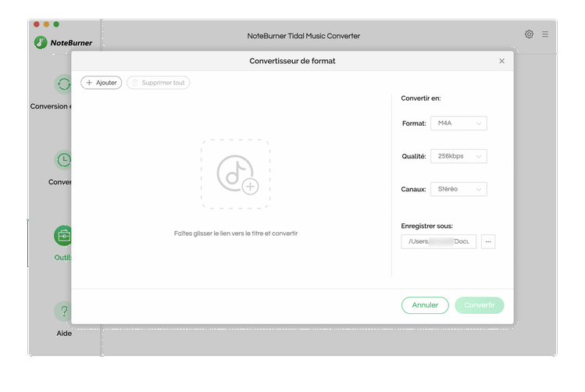Click the output path input field
Viewport: 585px width, 392px height.
click(x=438, y=242)
